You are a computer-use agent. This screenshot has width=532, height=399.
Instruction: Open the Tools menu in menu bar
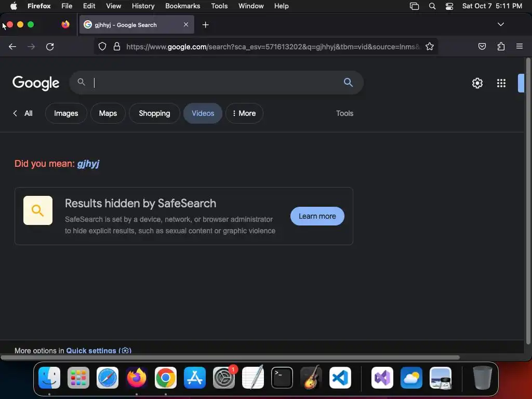(219, 6)
